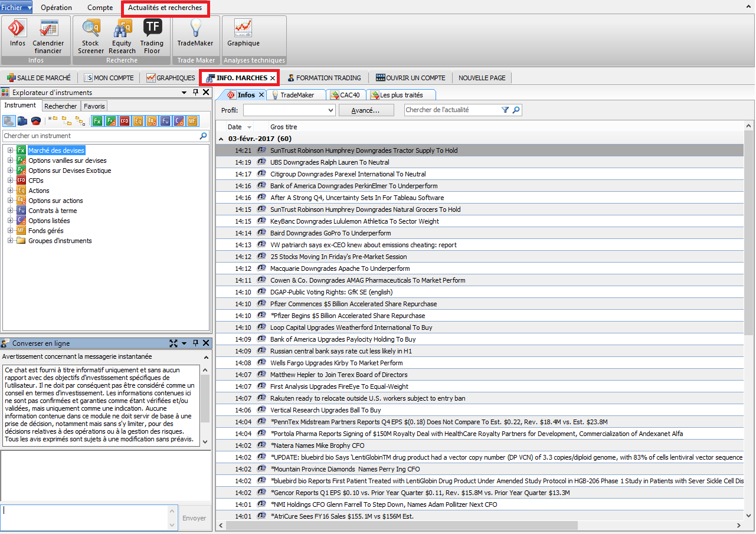Screen dimensions: 756x534
Task: Switch to the Favoris explorer tab
Action: [x=94, y=106]
